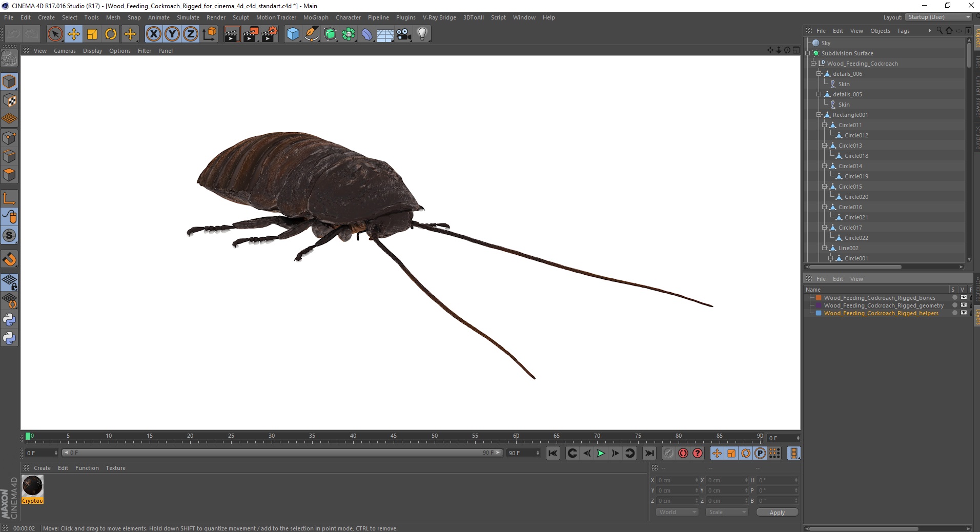Toggle visibility of Wood_Feeding_Cockroach_Rigged_bones layer
The width and height of the screenshot is (980, 532).
[964, 298]
